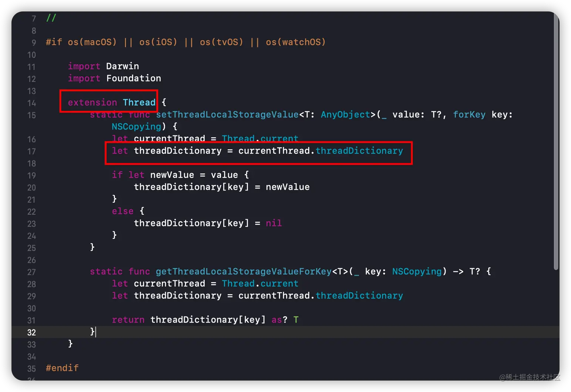Click threadDictionary[key] on line 20
The height and width of the screenshot is (392, 571).
coord(191,187)
